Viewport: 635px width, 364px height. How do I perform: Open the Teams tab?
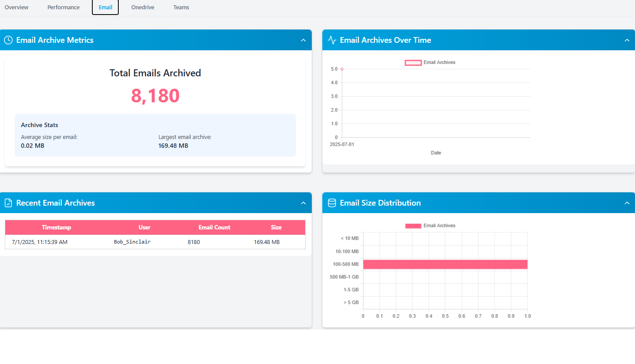181,8
